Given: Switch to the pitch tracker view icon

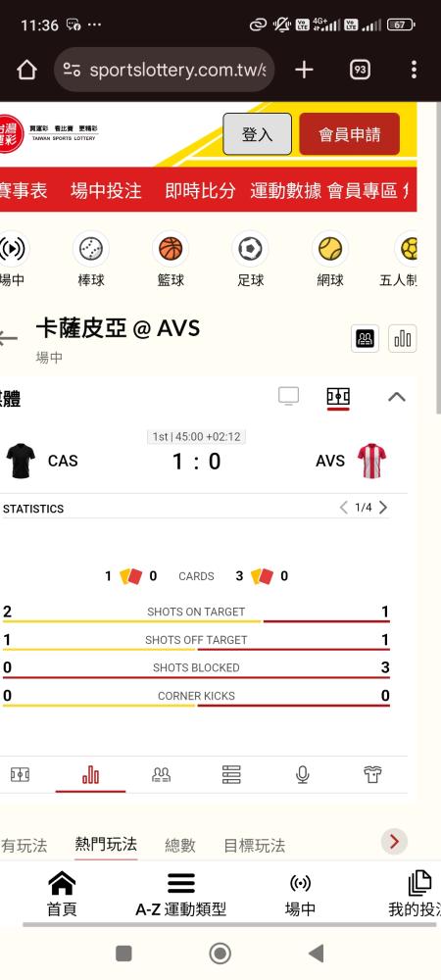Looking at the screenshot, I should tap(338, 397).
